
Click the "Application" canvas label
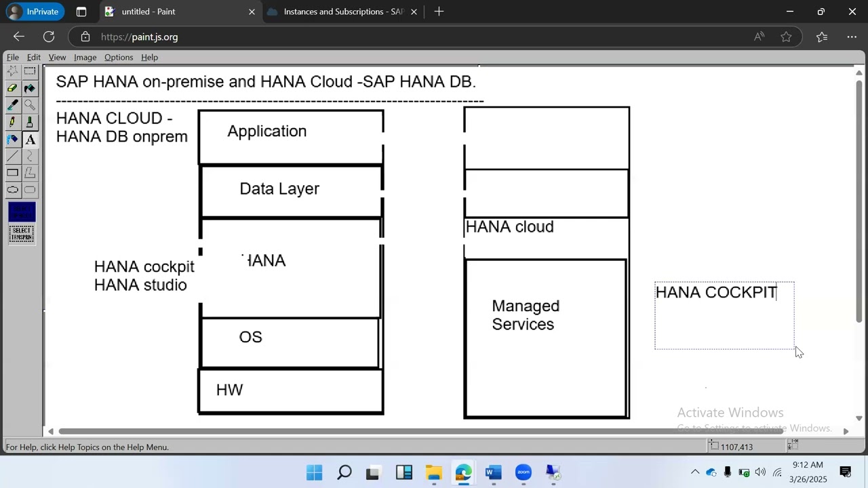267,131
